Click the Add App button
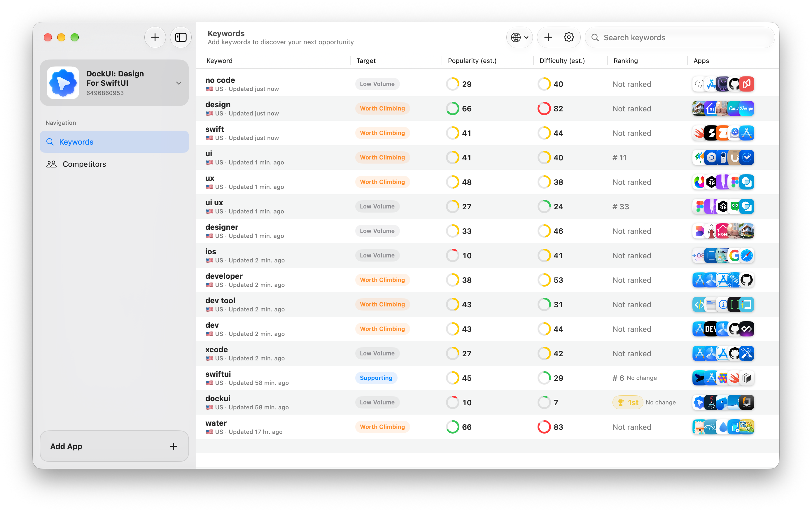The width and height of the screenshot is (812, 512). pos(114,446)
